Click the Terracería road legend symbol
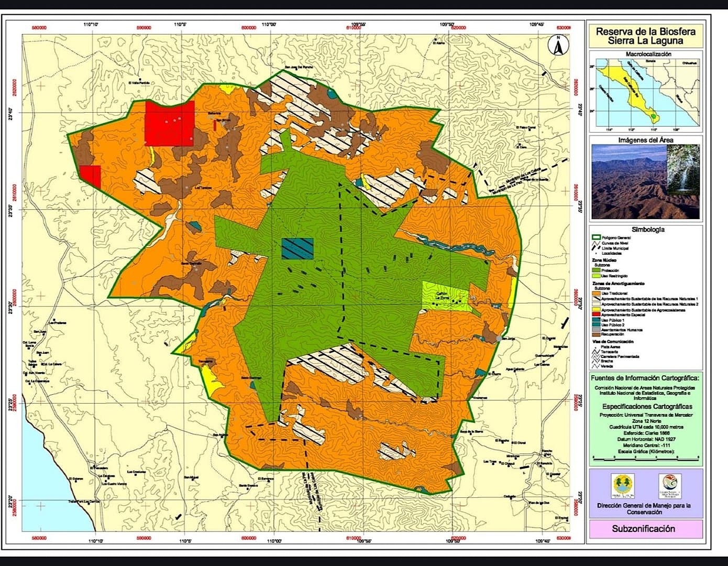This screenshot has height=566, width=728. pyautogui.click(x=595, y=351)
